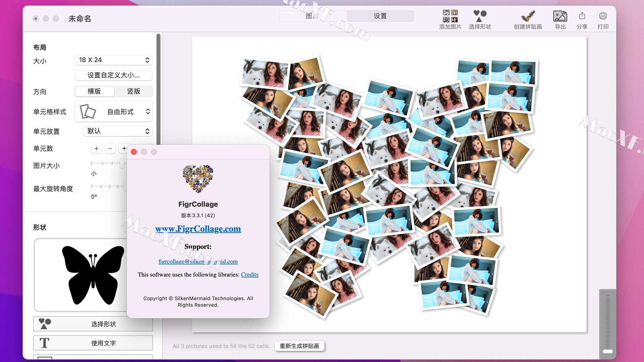This screenshot has height=362, width=644.
Task: Click the T text icon in sidebar
Action: pyautogui.click(x=44, y=343)
